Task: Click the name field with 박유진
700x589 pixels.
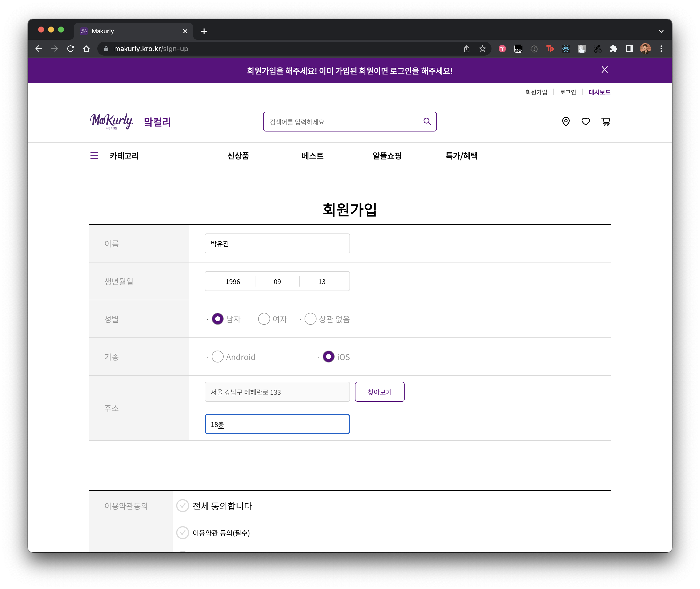Action: (x=277, y=243)
